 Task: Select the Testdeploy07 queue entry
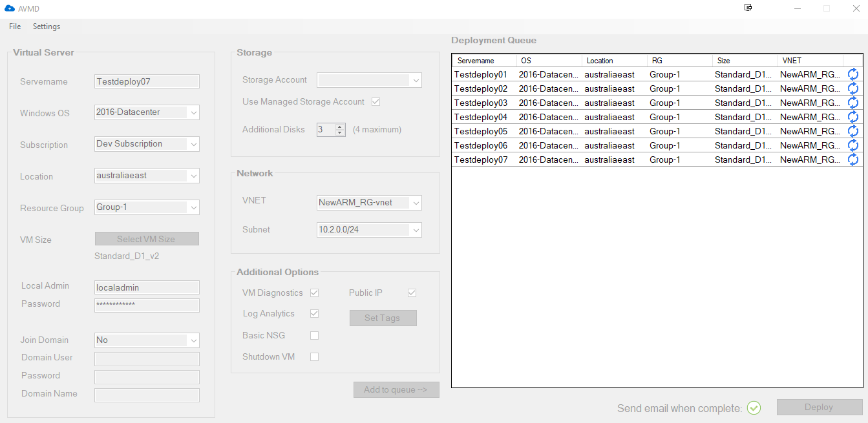(657, 160)
